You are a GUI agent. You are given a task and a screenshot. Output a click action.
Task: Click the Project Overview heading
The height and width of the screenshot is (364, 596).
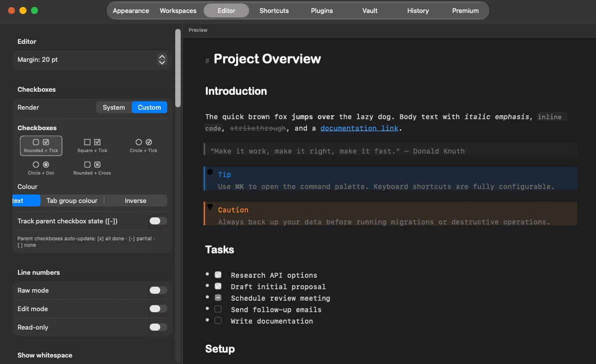tap(267, 59)
